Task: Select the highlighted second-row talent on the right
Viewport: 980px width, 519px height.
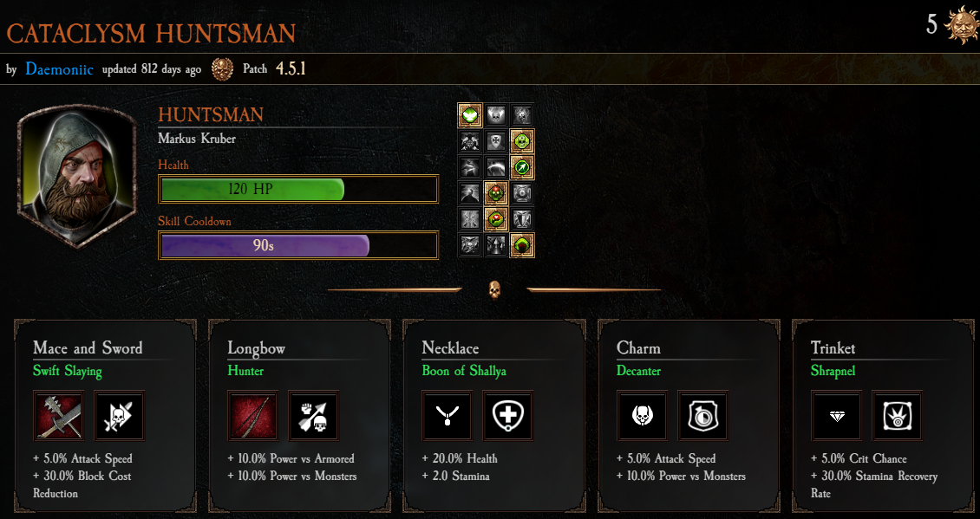Action: (521, 141)
